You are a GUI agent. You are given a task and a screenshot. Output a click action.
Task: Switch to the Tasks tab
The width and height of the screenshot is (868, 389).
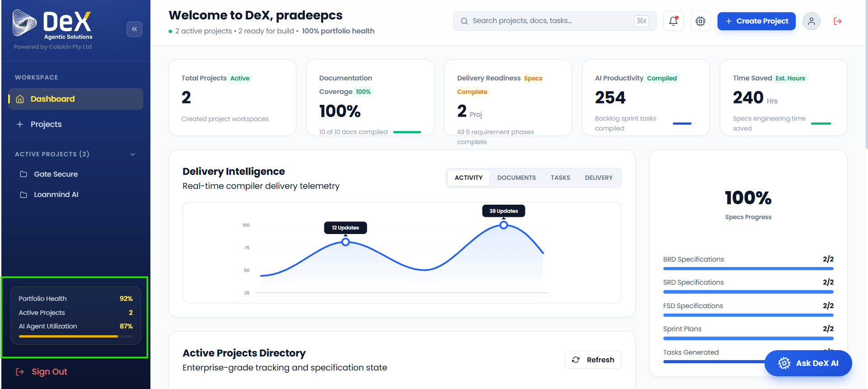click(x=560, y=178)
